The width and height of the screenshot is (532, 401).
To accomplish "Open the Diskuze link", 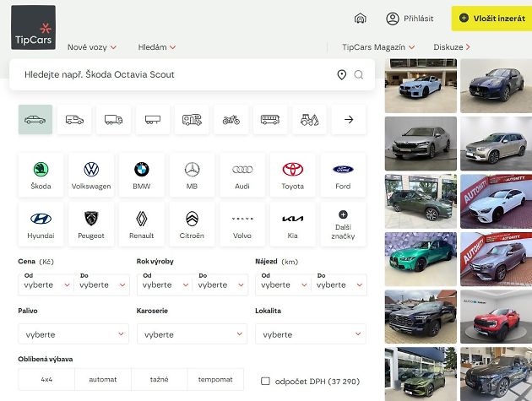I will (x=452, y=47).
